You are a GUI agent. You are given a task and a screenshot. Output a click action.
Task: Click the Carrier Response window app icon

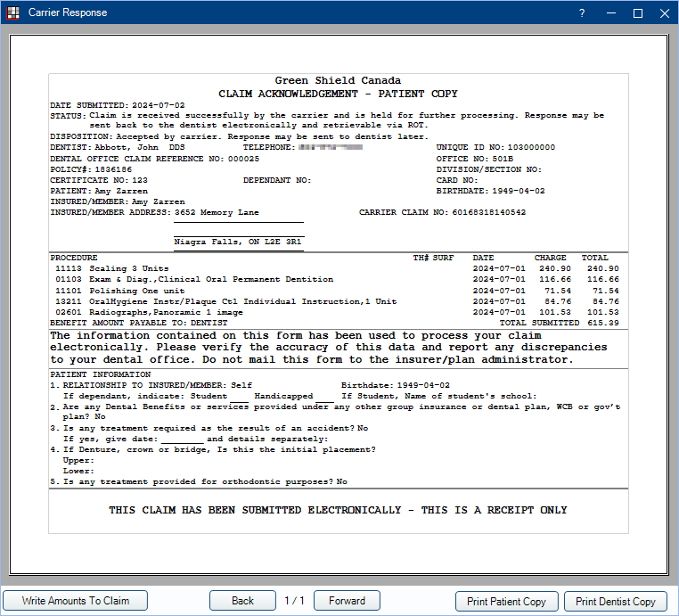(13, 12)
